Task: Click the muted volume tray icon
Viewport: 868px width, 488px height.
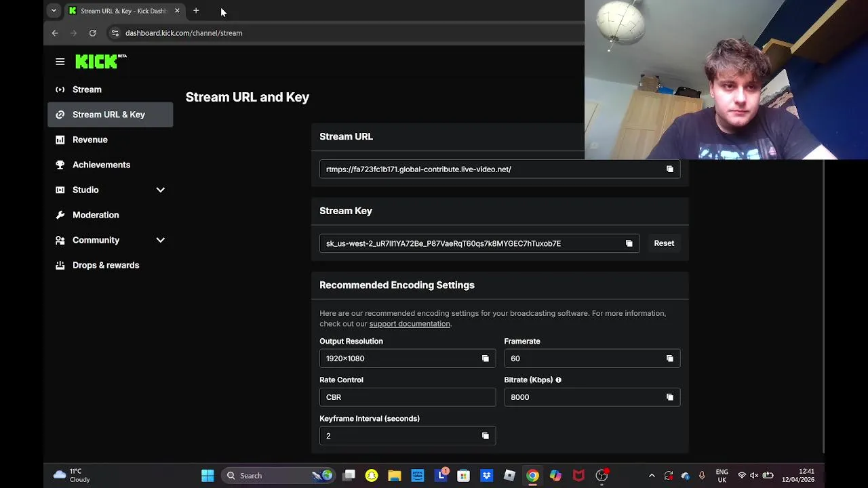Action: pyautogui.click(x=754, y=476)
